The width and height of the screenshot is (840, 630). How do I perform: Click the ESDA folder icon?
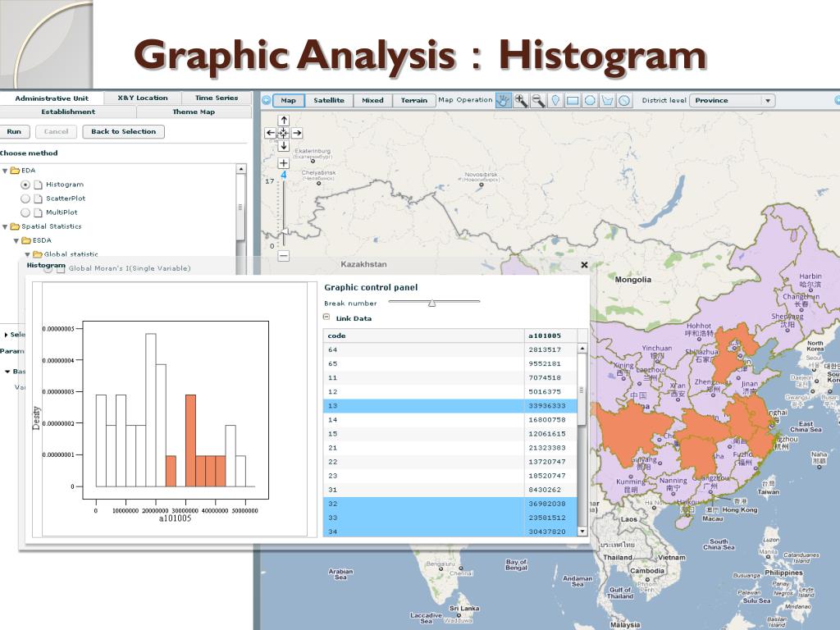(26, 240)
